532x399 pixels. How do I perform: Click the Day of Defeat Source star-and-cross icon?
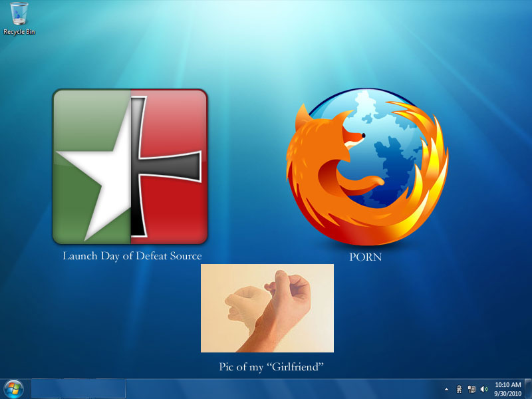click(x=130, y=167)
